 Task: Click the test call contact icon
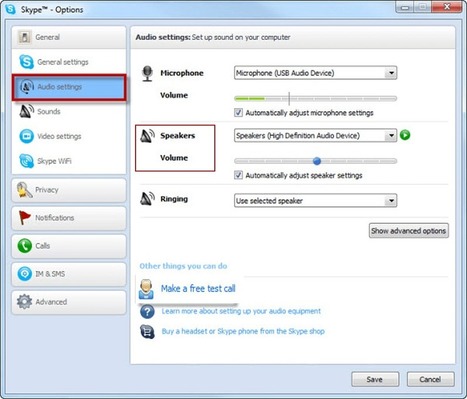tap(146, 289)
